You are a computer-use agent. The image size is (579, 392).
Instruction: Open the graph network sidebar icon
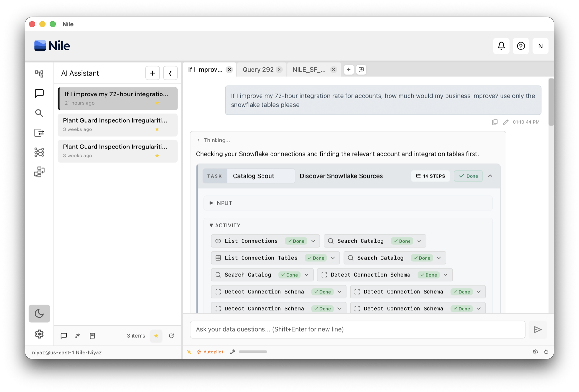pyautogui.click(x=39, y=152)
